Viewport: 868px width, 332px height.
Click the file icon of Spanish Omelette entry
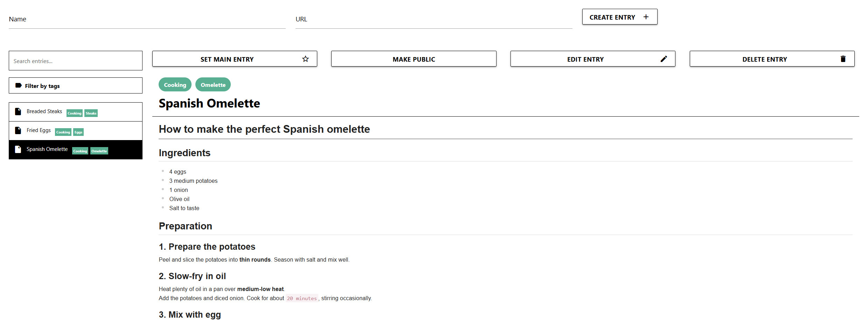click(18, 149)
